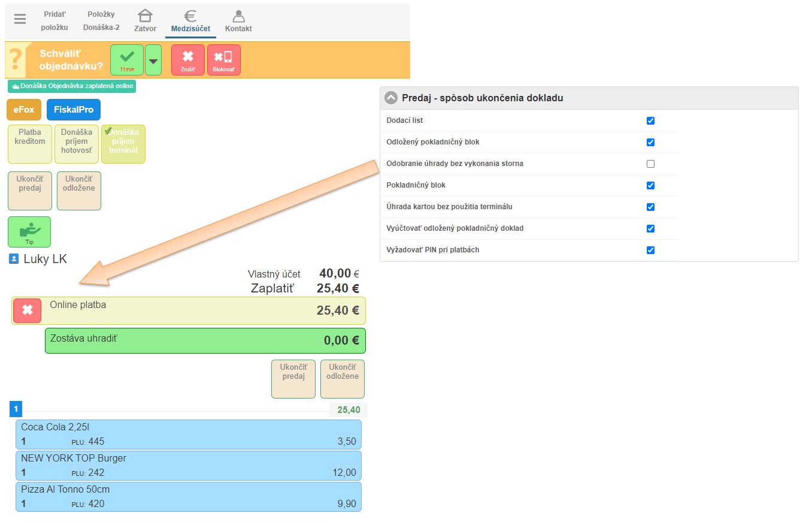Open the Zatvor house icon
Viewport: 812px width, 525px height.
pos(145,20)
